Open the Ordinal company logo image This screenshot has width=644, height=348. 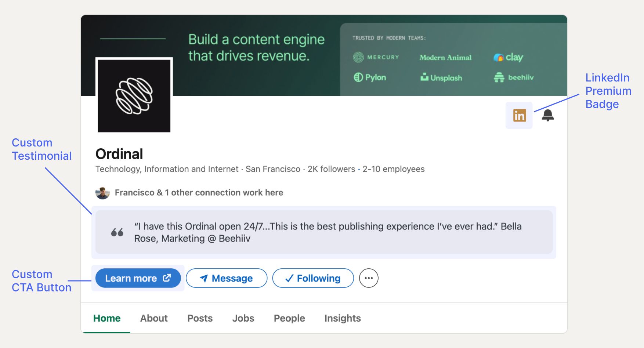coord(134,95)
